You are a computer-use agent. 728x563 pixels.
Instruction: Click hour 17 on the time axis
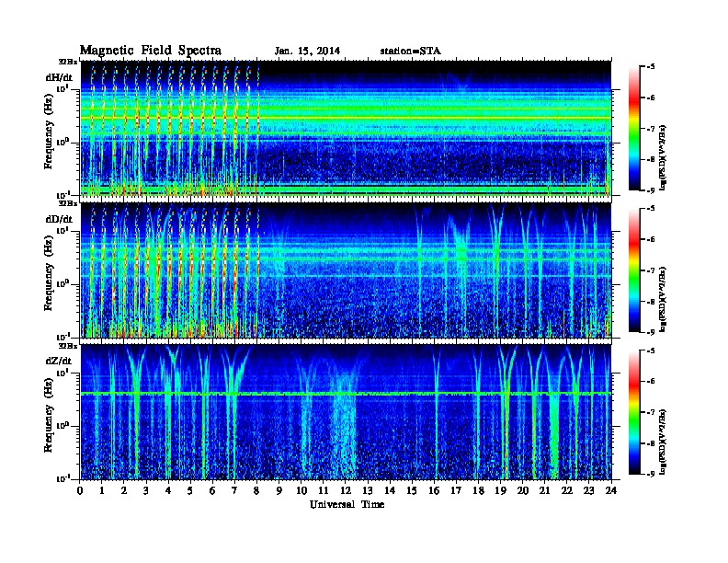[x=457, y=491]
